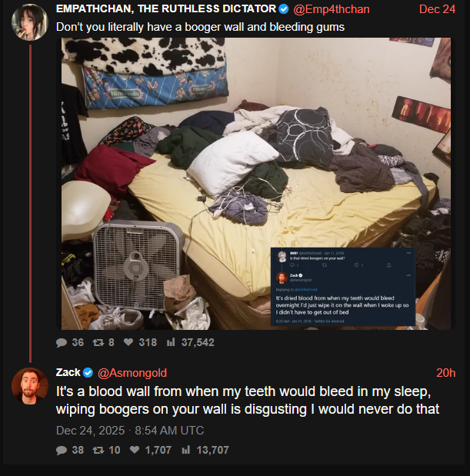The height and width of the screenshot is (476, 470).
Task: Open Empathchan's profile avatar
Action: point(30,22)
